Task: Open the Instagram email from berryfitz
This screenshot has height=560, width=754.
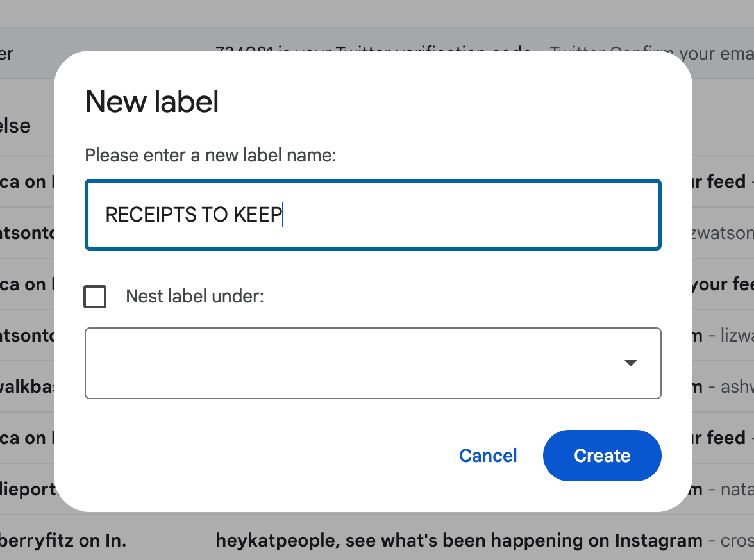Action: pyautogui.click(x=377, y=540)
